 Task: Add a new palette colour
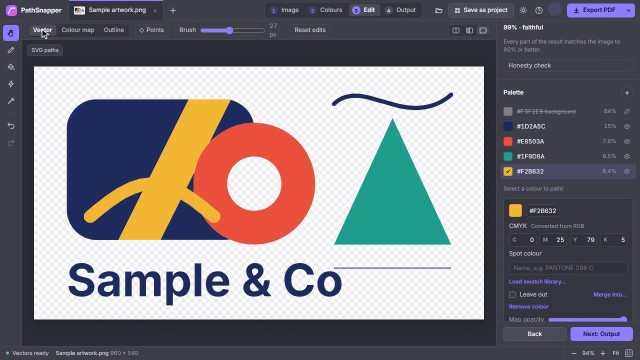(627, 93)
